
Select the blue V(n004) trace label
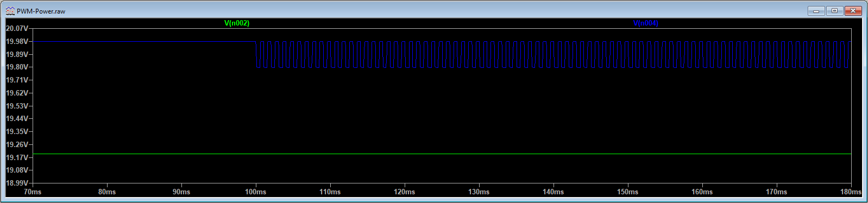[646, 23]
